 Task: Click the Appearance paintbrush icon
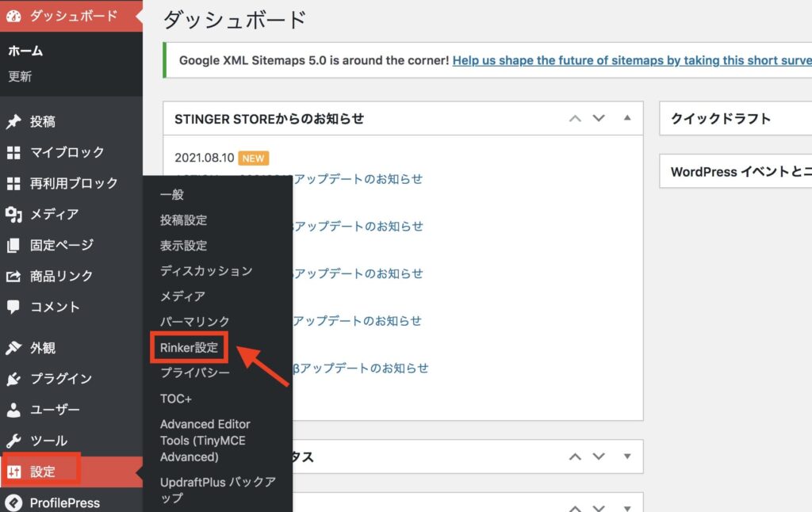pos(14,348)
